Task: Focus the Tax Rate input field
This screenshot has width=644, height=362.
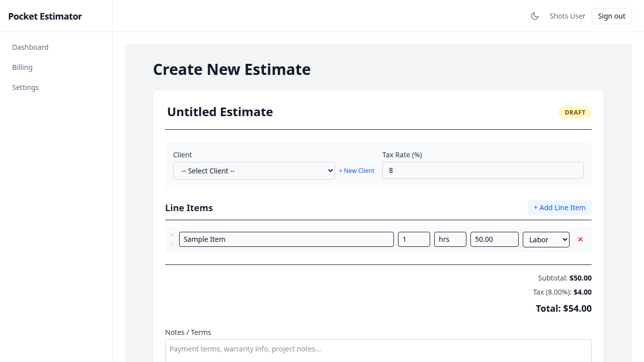Action: click(x=483, y=170)
